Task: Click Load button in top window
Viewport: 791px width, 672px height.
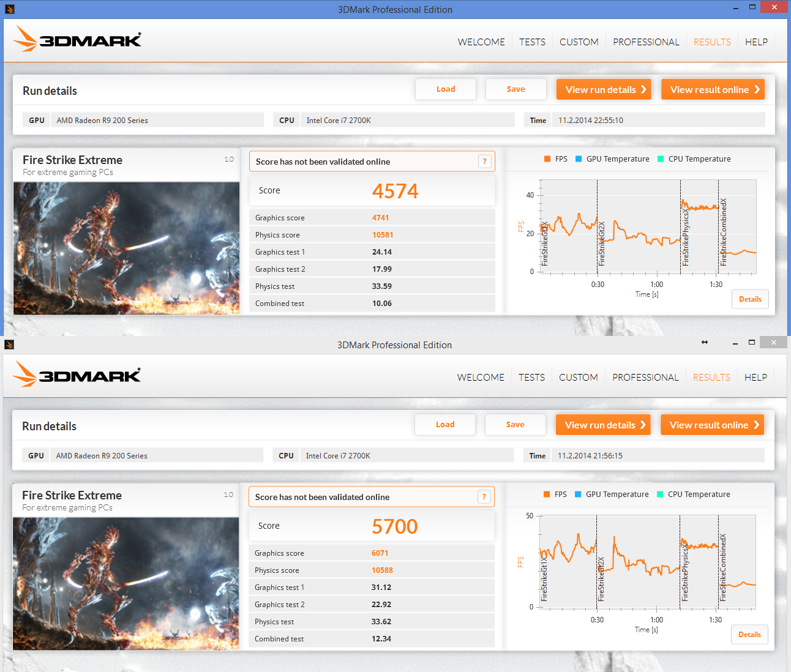Action: coord(446,89)
